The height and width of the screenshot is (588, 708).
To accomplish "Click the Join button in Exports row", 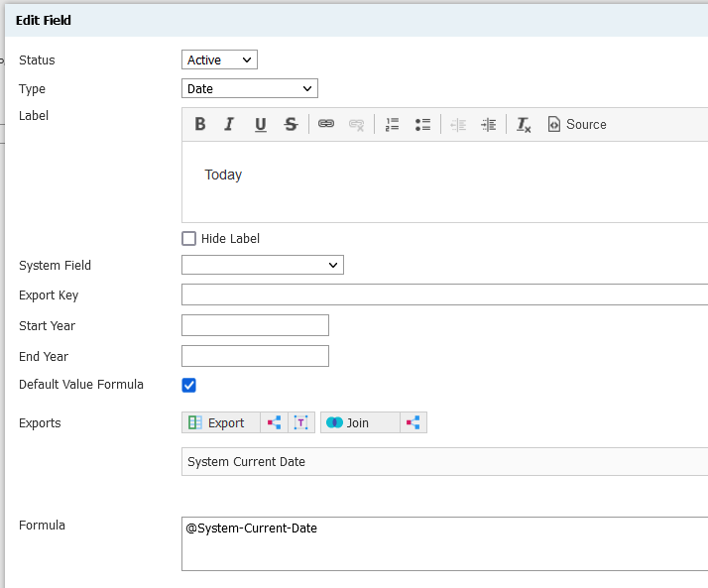I will coord(360,422).
